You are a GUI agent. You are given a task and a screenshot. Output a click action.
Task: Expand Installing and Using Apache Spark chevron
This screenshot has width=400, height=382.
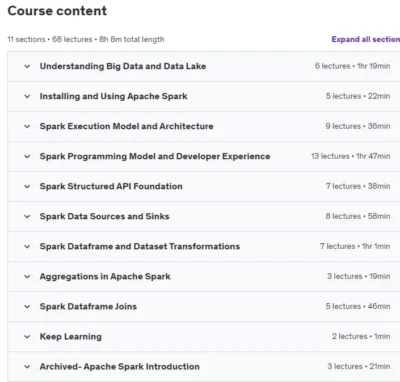click(x=27, y=96)
